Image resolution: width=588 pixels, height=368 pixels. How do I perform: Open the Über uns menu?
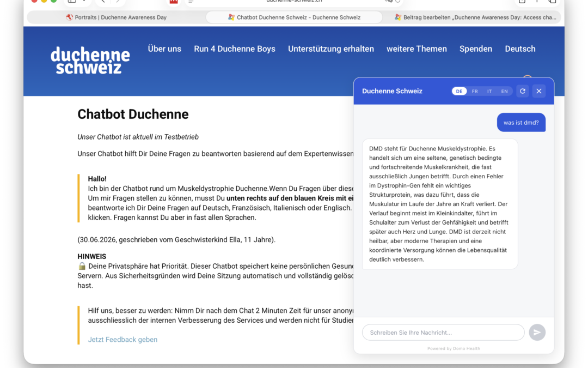point(164,49)
